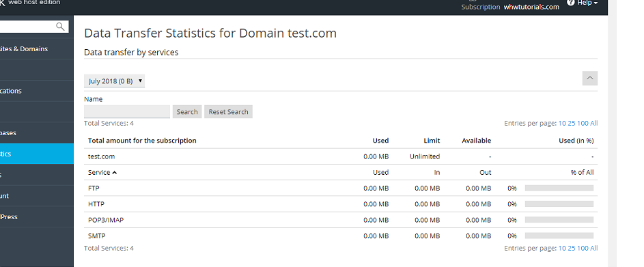Select the HTTP service row label
This screenshot has width=644, height=267.
[96, 204]
